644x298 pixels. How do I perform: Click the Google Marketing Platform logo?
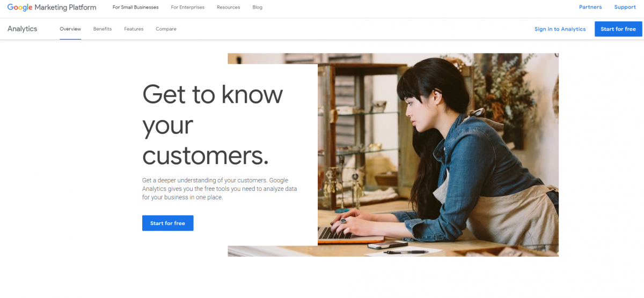pyautogui.click(x=52, y=8)
